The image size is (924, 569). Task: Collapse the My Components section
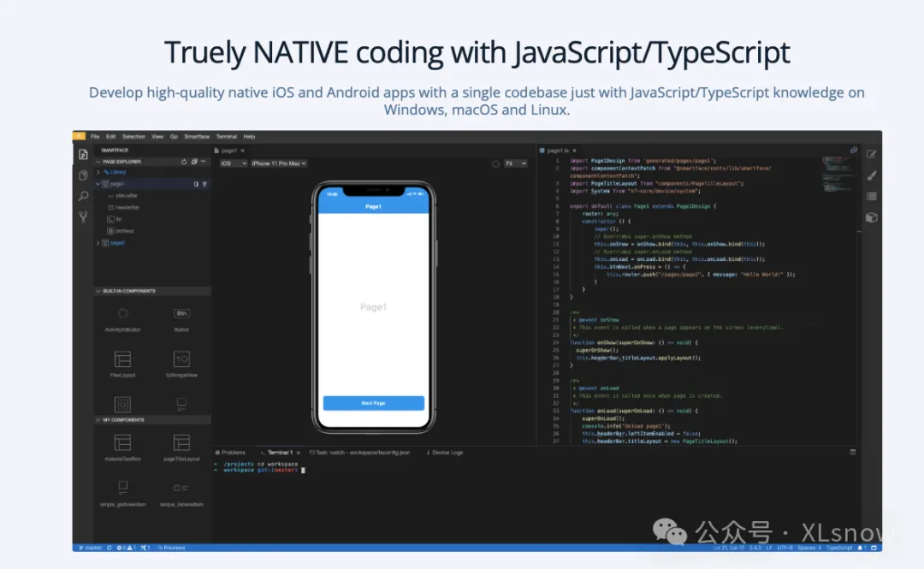[x=98, y=420]
